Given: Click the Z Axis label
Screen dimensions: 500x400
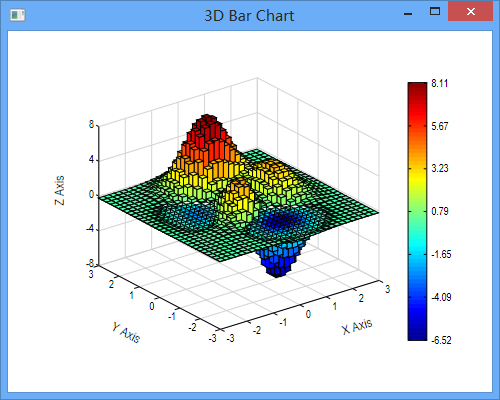Looking at the screenshot, I should pos(59,190).
